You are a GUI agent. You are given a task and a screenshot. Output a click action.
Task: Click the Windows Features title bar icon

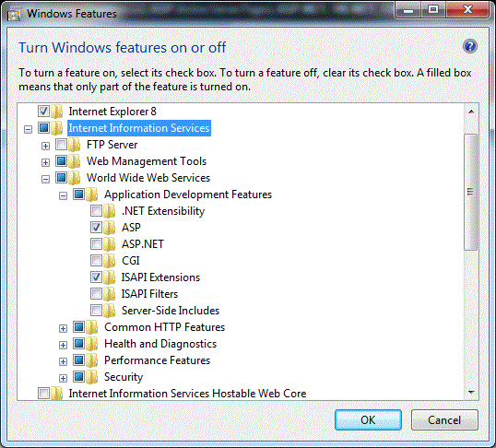click(14, 14)
